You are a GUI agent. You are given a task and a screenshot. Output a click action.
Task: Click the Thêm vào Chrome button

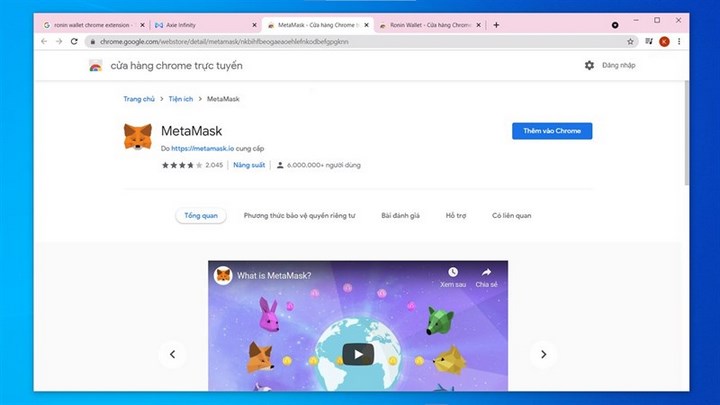(x=552, y=131)
